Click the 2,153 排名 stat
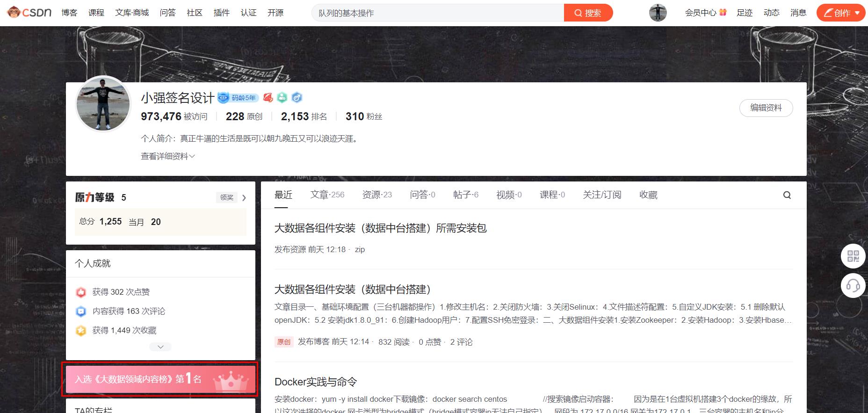 [x=304, y=116]
